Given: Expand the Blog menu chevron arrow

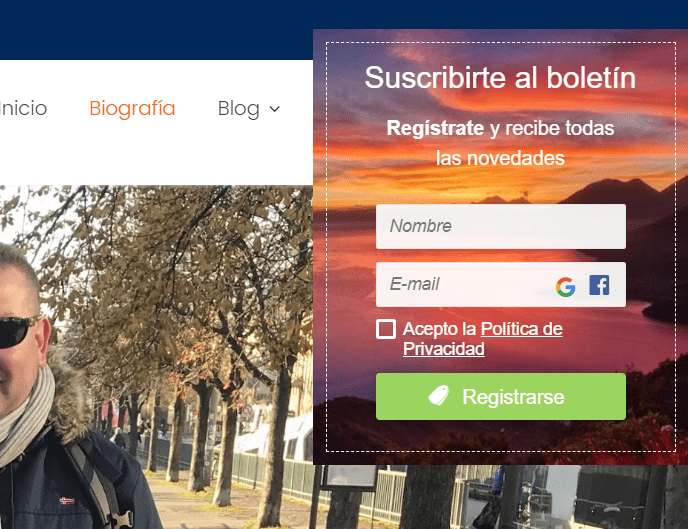Looking at the screenshot, I should click(x=275, y=109).
